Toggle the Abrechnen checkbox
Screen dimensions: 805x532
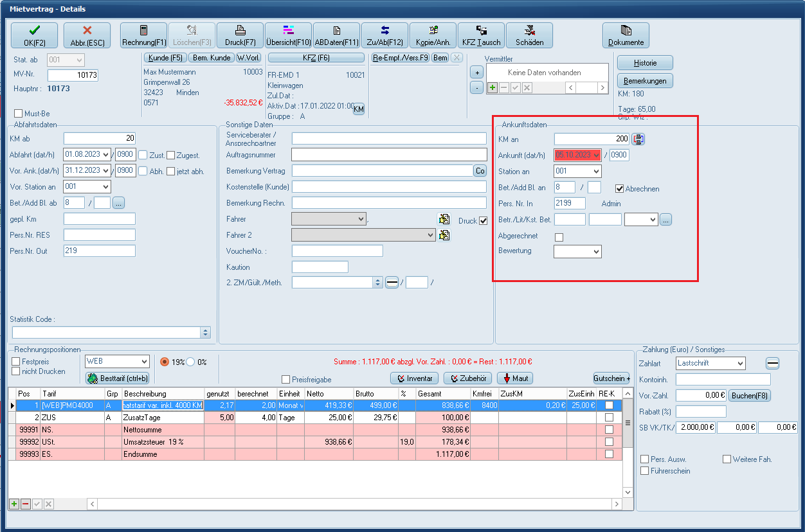point(620,189)
